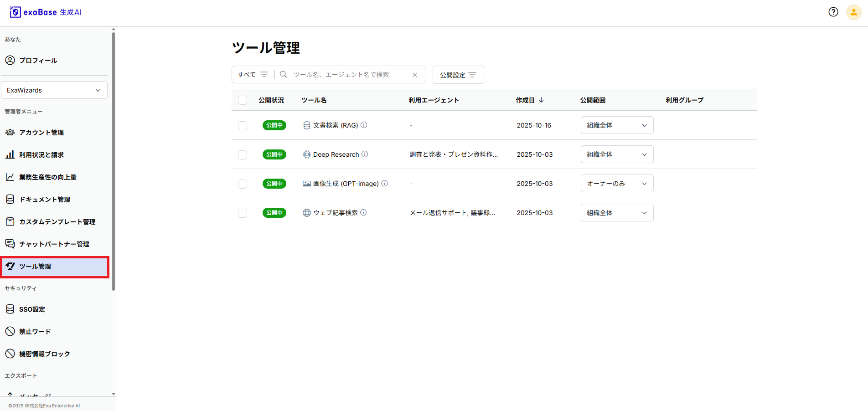This screenshot has width=868, height=411.
Task: Open 公開範囲 dropdown for ウェブ記事検索
Action: (617, 213)
